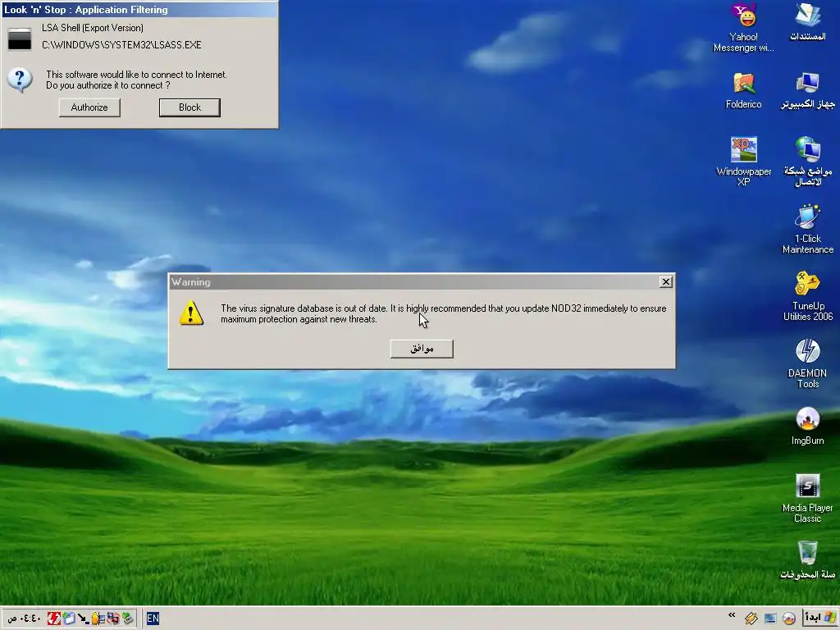Block the LSA Shell connection

[x=189, y=107]
